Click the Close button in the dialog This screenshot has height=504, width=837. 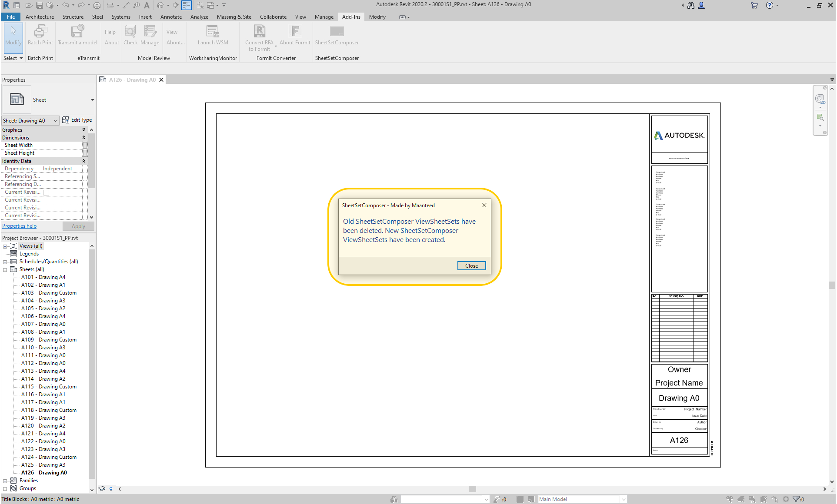[x=471, y=266]
